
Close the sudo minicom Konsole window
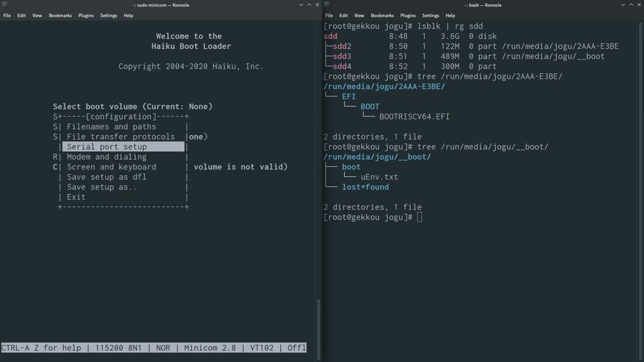(x=317, y=5)
